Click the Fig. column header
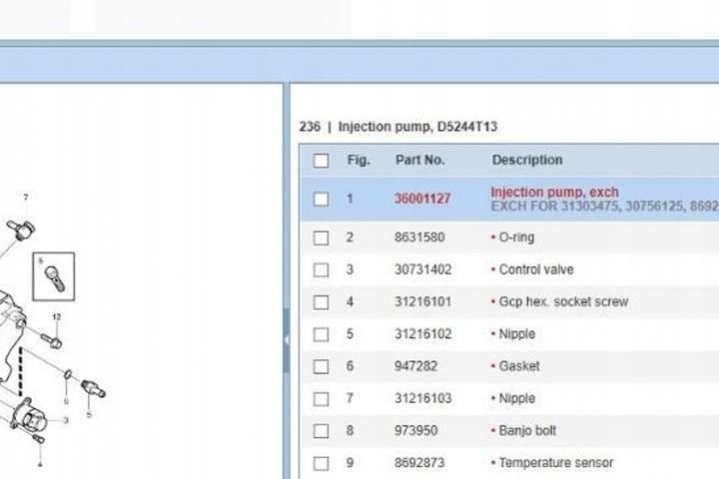Image resolution: width=719 pixels, height=479 pixels. [x=358, y=160]
